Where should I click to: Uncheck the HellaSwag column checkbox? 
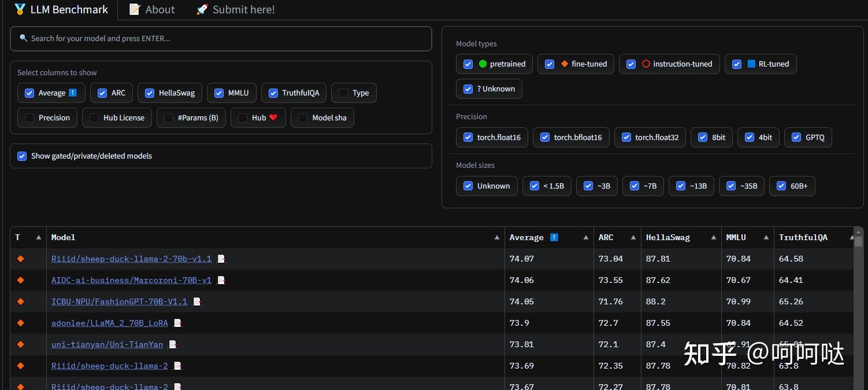coord(150,93)
